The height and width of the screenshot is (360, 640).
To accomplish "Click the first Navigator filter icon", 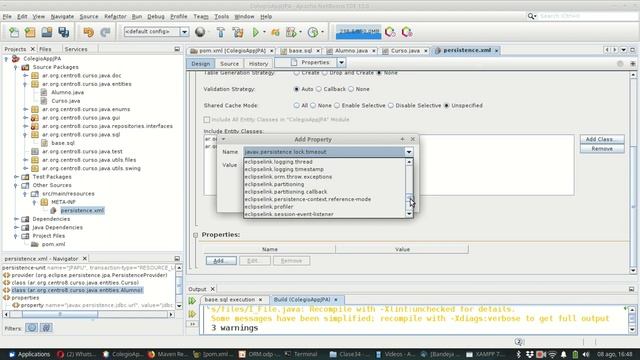I will (x=32, y=327).
